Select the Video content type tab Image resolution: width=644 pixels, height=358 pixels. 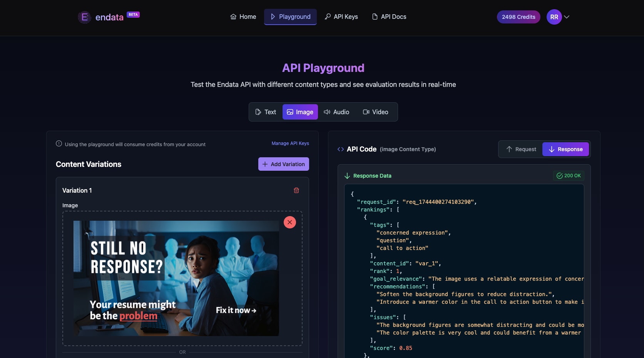point(375,112)
